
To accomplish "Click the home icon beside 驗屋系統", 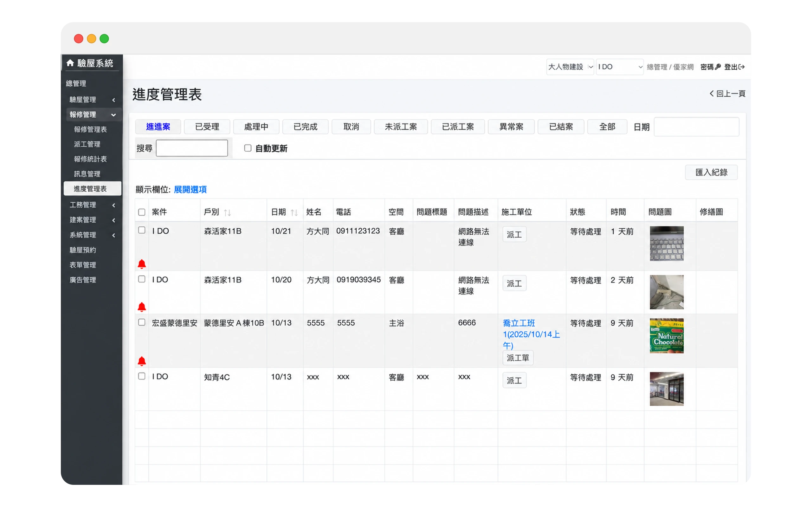I will (x=70, y=63).
